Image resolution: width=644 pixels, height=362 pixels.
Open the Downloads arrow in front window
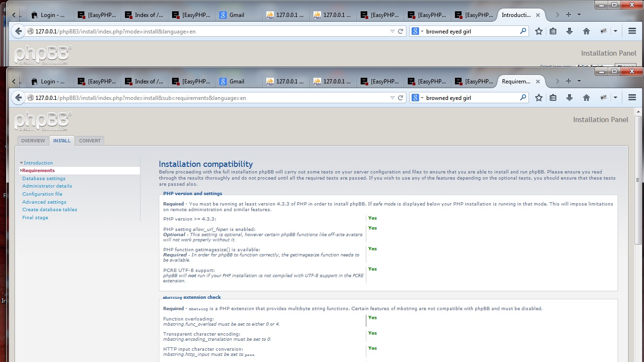(x=570, y=98)
